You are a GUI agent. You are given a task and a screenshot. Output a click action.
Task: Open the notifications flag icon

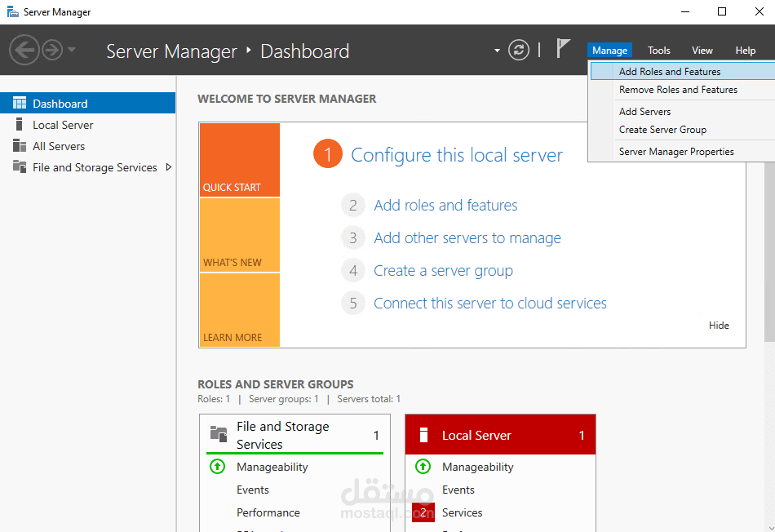tap(562, 48)
